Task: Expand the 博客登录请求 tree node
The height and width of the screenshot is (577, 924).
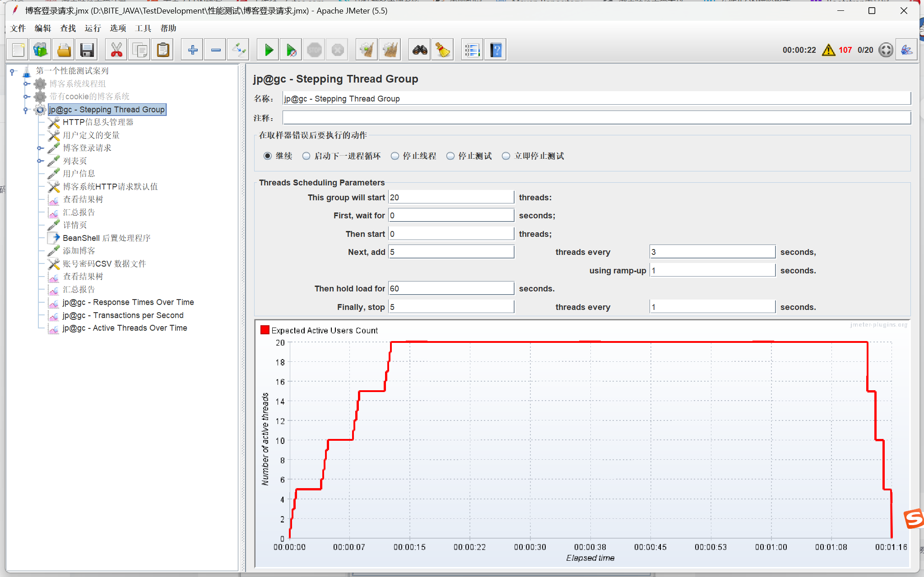Action: [x=40, y=148]
